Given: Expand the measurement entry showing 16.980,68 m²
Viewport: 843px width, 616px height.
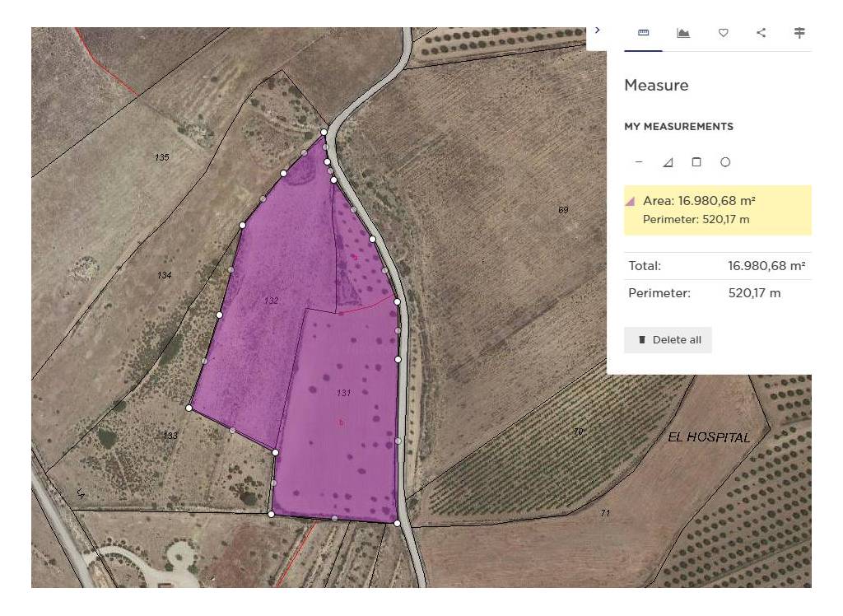Looking at the screenshot, I should tap(716, 199).
